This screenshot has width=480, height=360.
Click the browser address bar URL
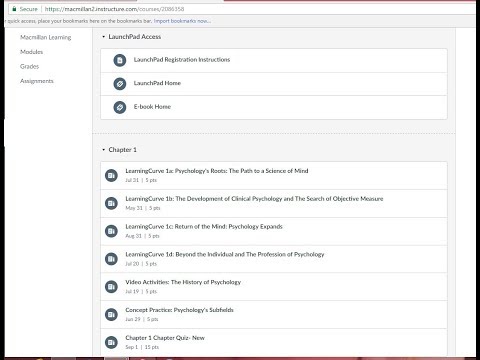point(114,9)
